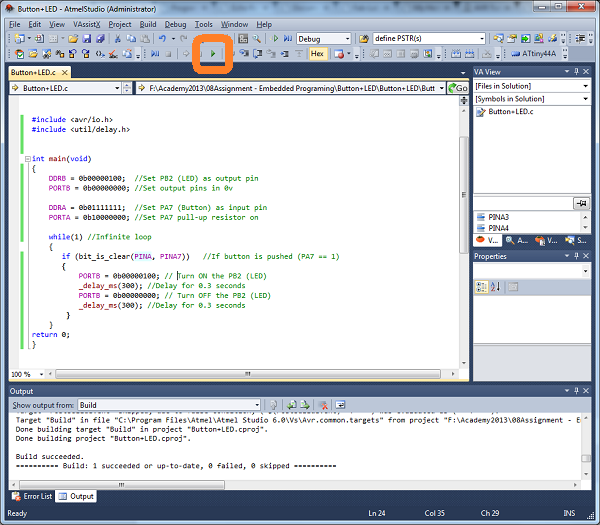
Task: Click the green arrow Start Page icon
Action: (525, 39)
